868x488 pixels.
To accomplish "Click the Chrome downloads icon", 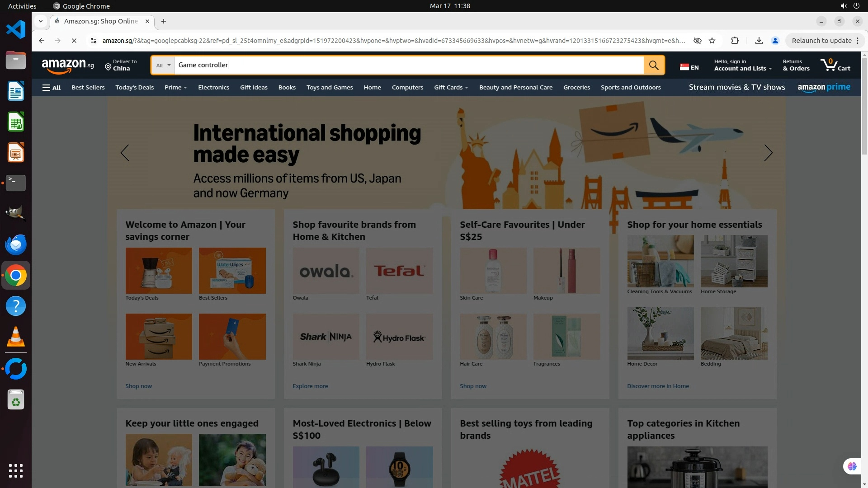I will pyautogui.click(x=759, y=41).
